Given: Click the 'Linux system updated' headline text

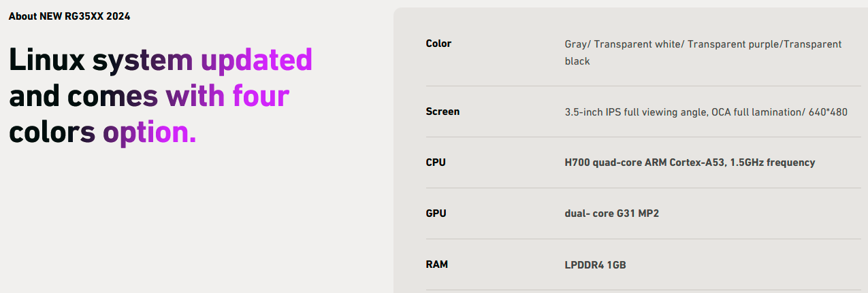Looking at the screenshot, I should (x=161, y=60).
